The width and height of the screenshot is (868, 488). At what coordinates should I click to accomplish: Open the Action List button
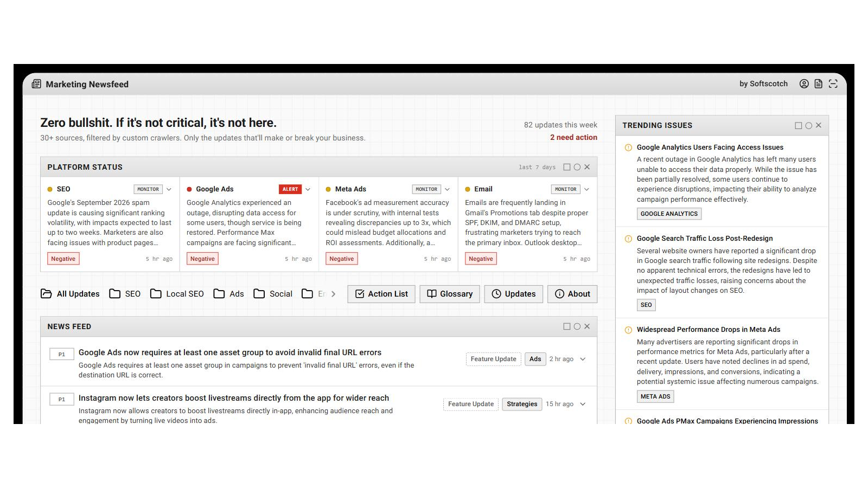381,294
